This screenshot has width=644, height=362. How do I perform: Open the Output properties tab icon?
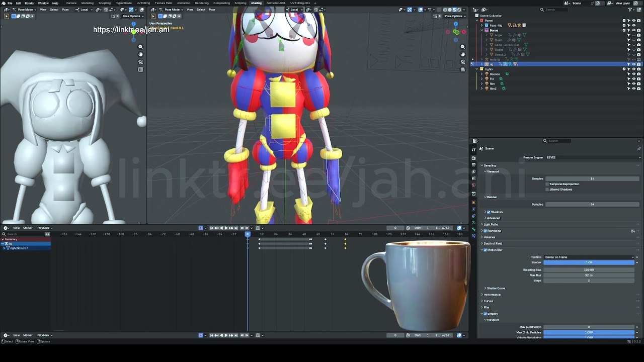click(473, 164)
